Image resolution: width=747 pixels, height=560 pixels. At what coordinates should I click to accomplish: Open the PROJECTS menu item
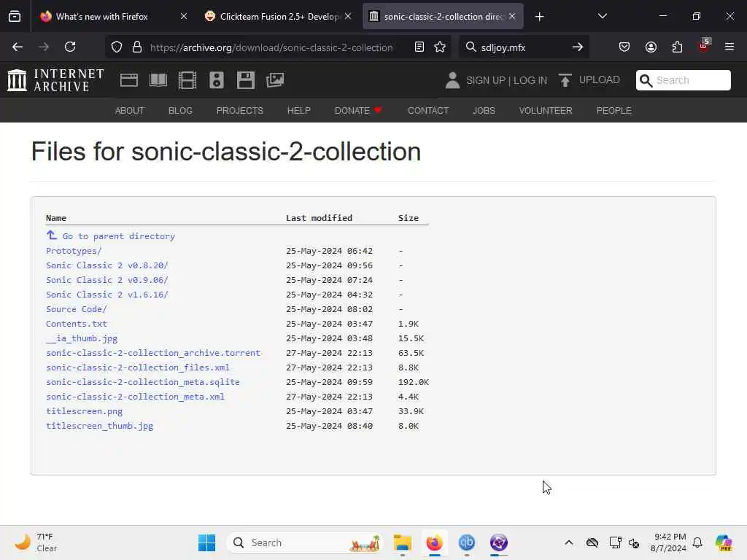tap(239, 111)
